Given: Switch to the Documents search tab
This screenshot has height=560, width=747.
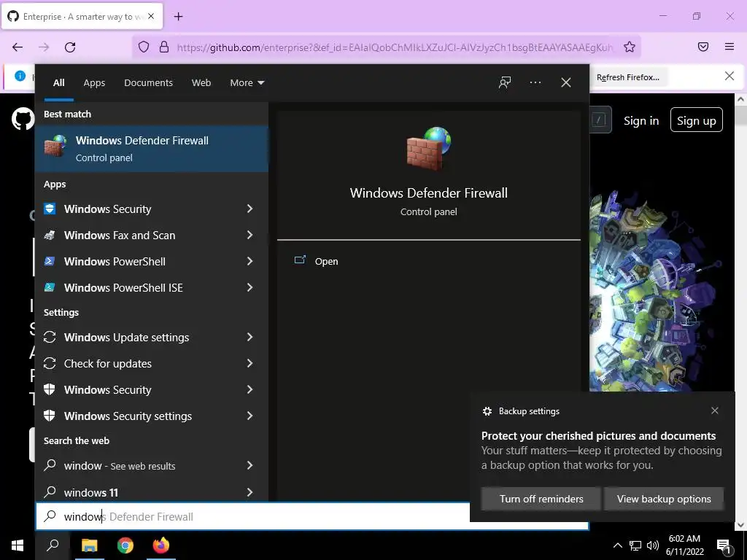Looking at the screenshot, I should click(x=148, y=82).
